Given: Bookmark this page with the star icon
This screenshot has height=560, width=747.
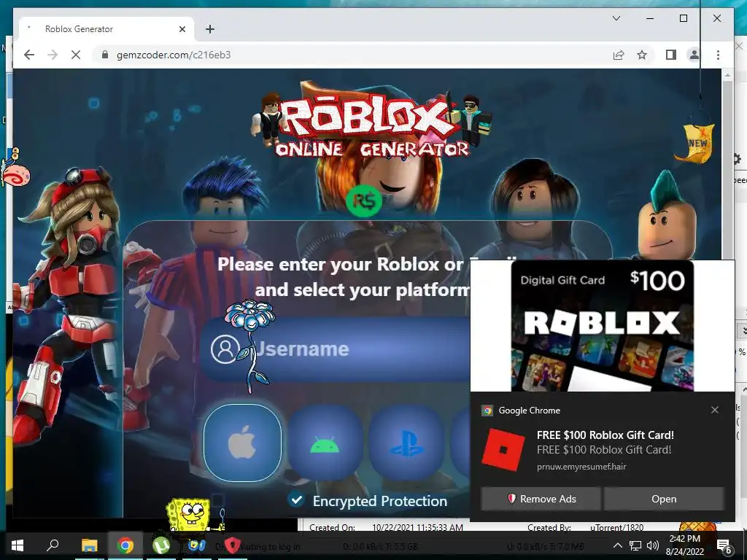Looking at the screenshot, I should click(642, 55).
